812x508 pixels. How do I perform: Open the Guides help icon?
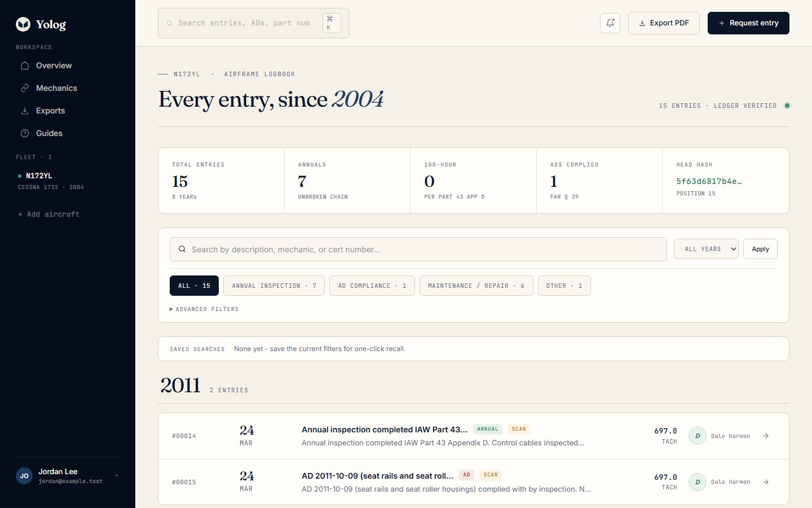25,133
